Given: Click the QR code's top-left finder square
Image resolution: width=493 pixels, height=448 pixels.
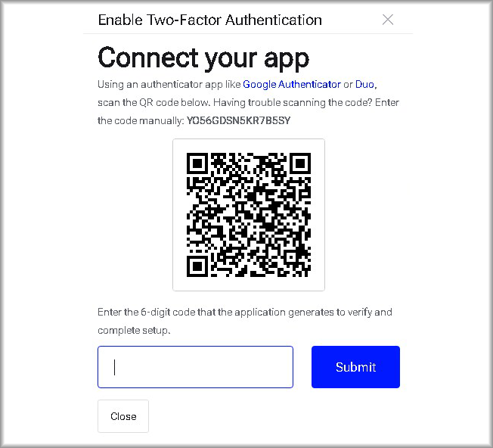Looking at the screenshot, I should [x=197, y=163].
